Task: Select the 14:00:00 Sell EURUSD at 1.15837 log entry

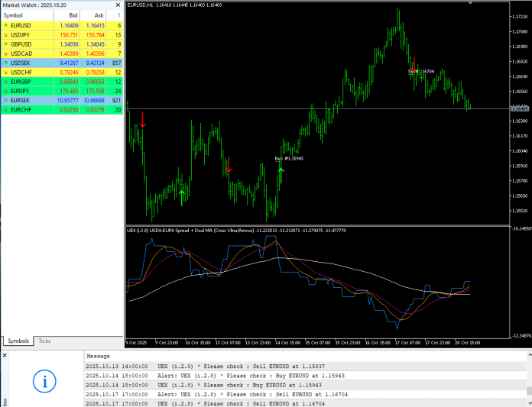Action: point(229,367)
